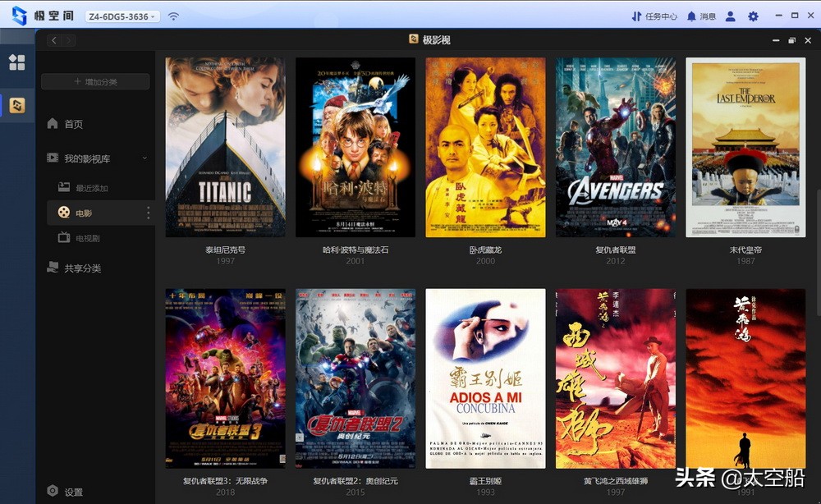Click the 复仇者联盟3：无限战争 title text
This screenshot has height=504, width=821.
click(x=225, y=480)
